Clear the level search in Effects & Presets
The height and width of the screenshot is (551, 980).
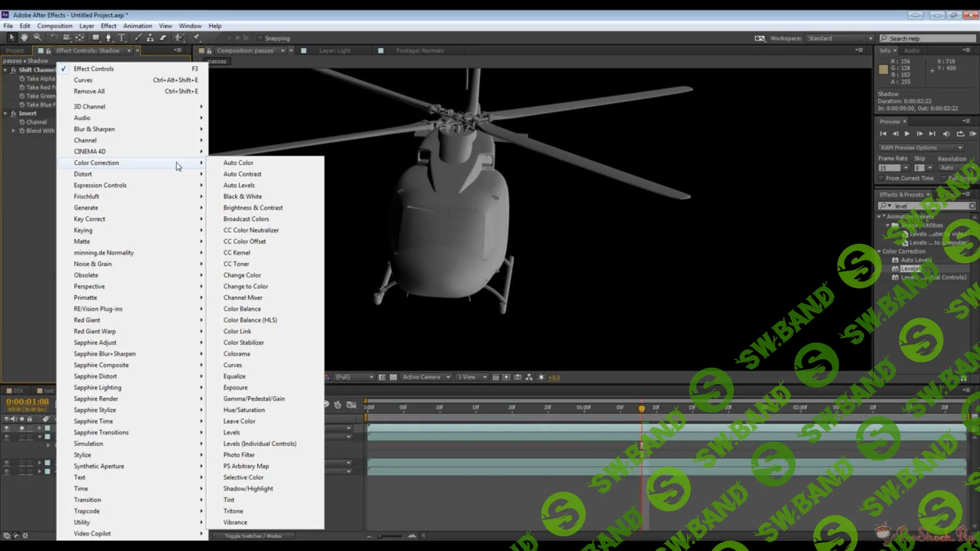pos(972,206)
